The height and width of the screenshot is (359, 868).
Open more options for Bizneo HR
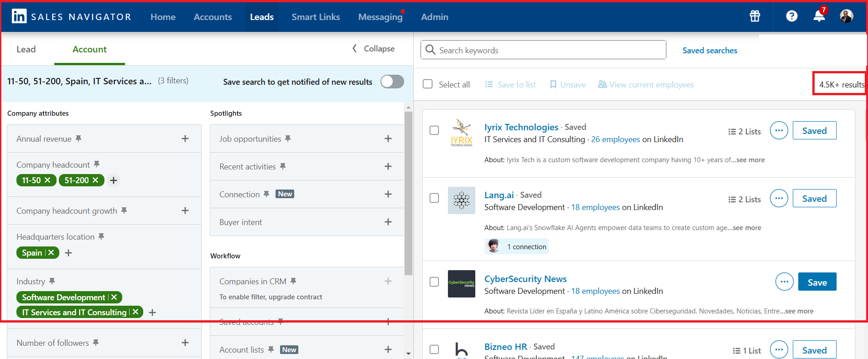tap(779, 350)
